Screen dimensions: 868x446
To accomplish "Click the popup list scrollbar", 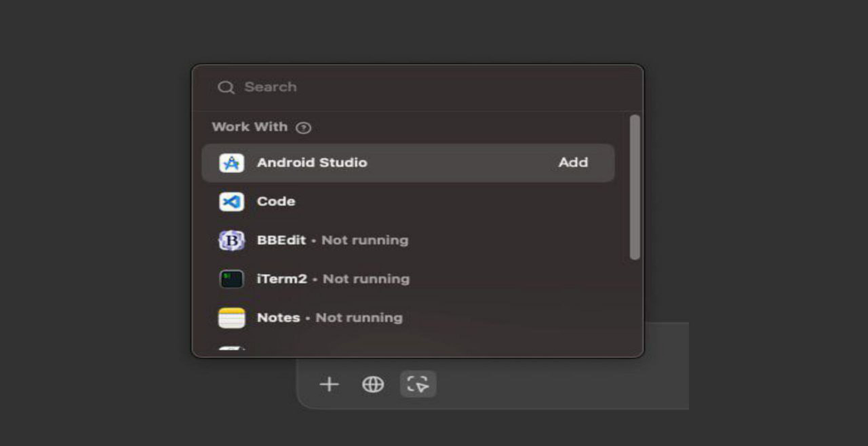I will pos(634,187).
